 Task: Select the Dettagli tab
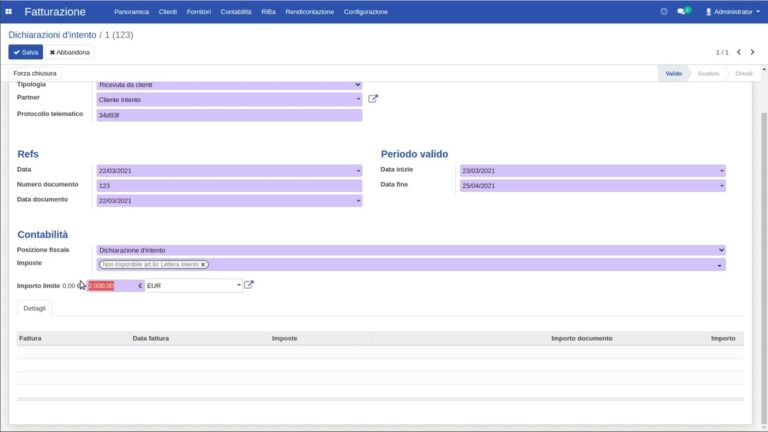[34, 308]
